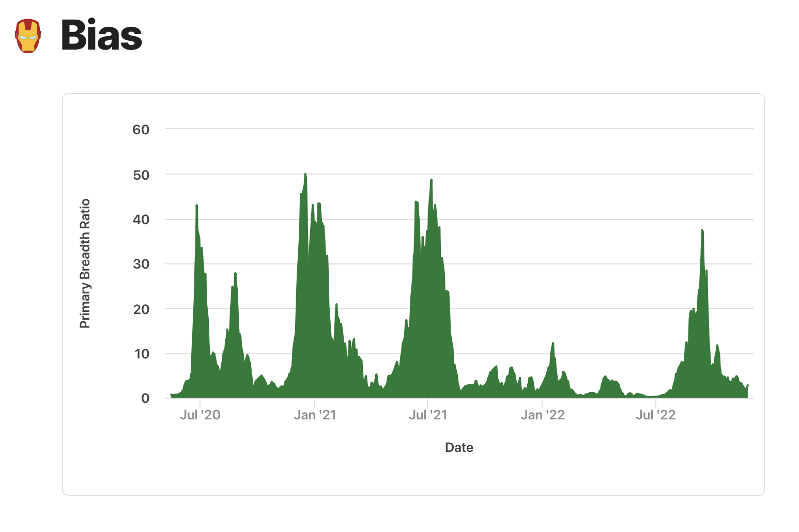The image size is (799, 532).
Task: Click the 30 y-axis tick label
Action: click(x=141, y=264)
